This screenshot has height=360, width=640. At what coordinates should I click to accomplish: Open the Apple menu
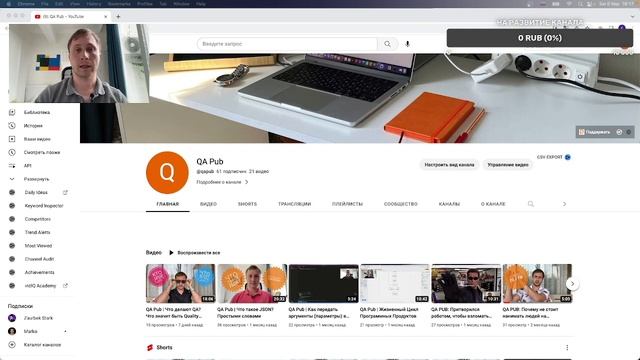[x=9, y=4]
